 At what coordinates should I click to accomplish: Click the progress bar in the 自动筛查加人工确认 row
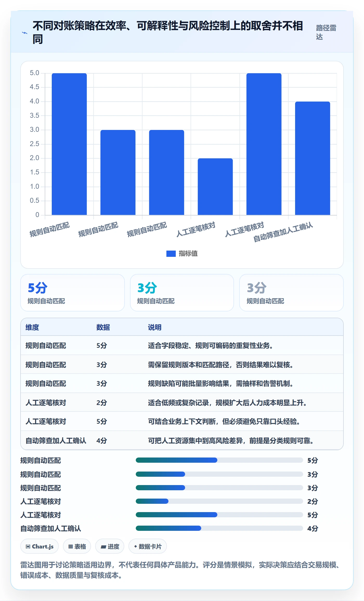pos(219,528)
